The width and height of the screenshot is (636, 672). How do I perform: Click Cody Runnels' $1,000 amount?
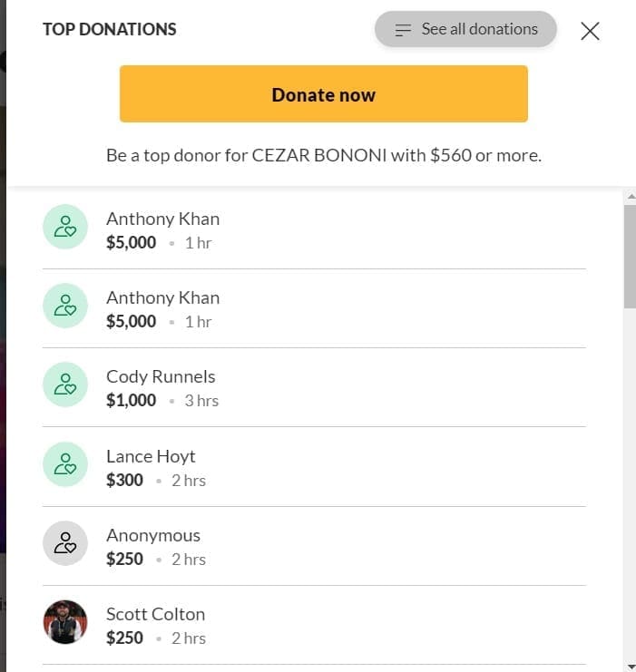131,400
